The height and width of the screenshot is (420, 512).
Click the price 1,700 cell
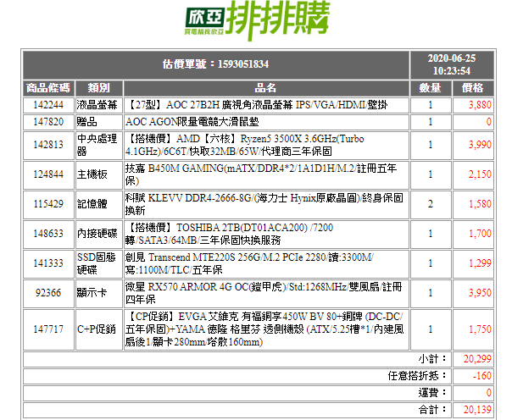pos(473,234)
